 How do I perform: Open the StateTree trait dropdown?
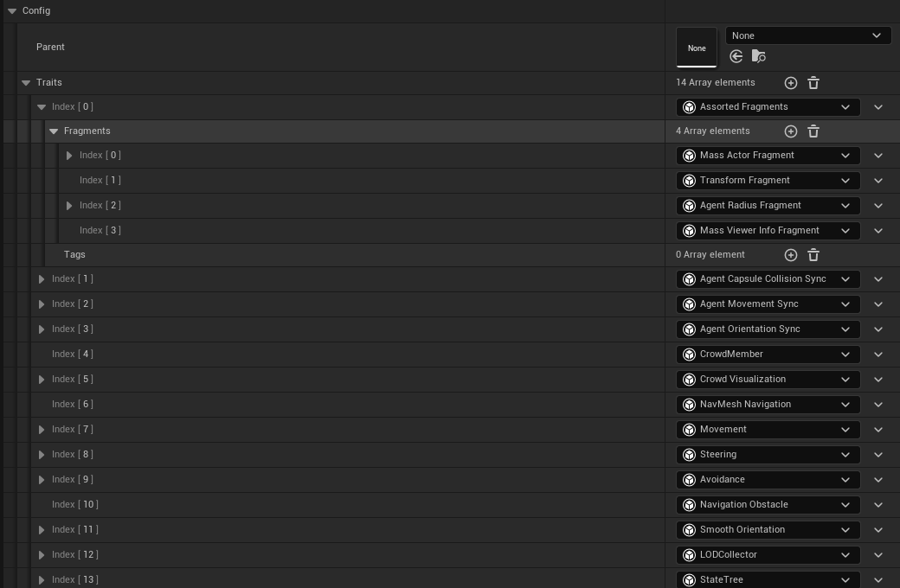768,579
